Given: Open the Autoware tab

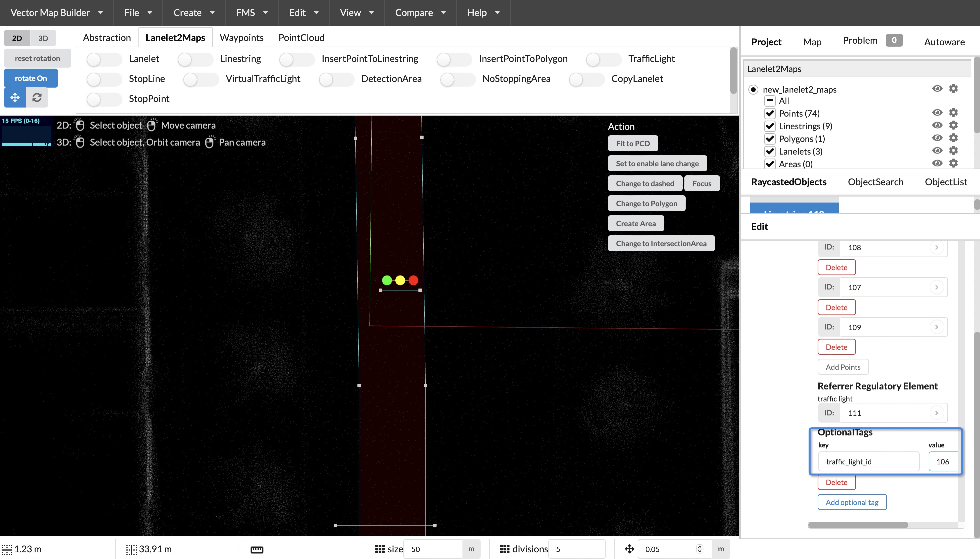Looking at the screenshot, I should coord(944,42).
